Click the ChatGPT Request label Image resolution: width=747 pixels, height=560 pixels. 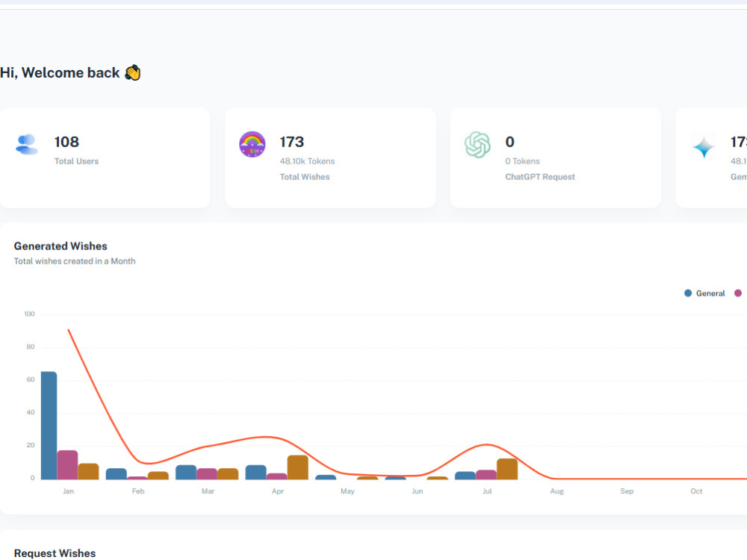point(540,177)
